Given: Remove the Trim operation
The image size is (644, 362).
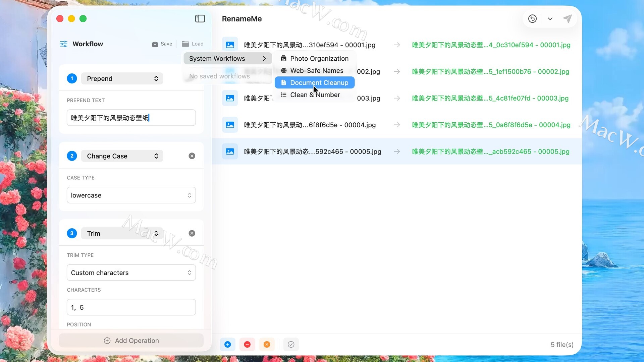Looking at the screenshot, I should tap(192, 233).
